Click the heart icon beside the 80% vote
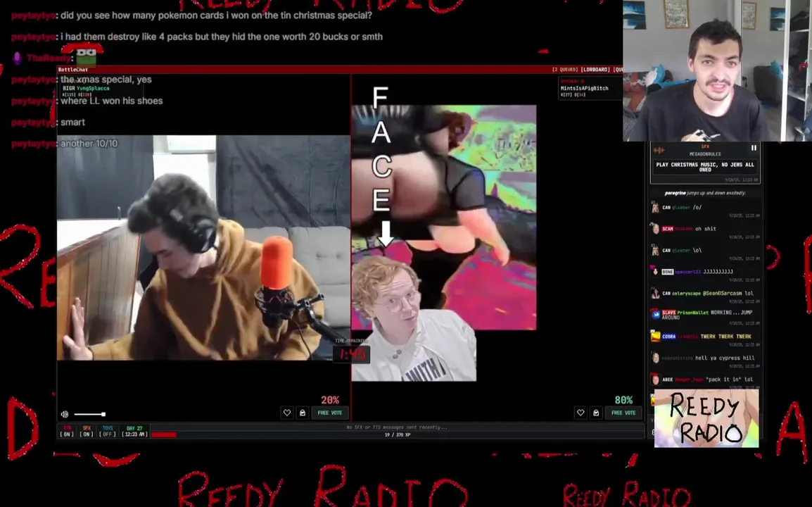 coord(581,413)
